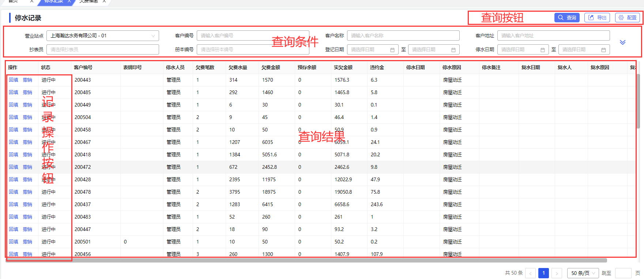Image resolution: width=644 pixels, height=279 pixels.
Task: Open the 登记日期 end date calendar
Action: pyautogui.click(x=434, y=49)
